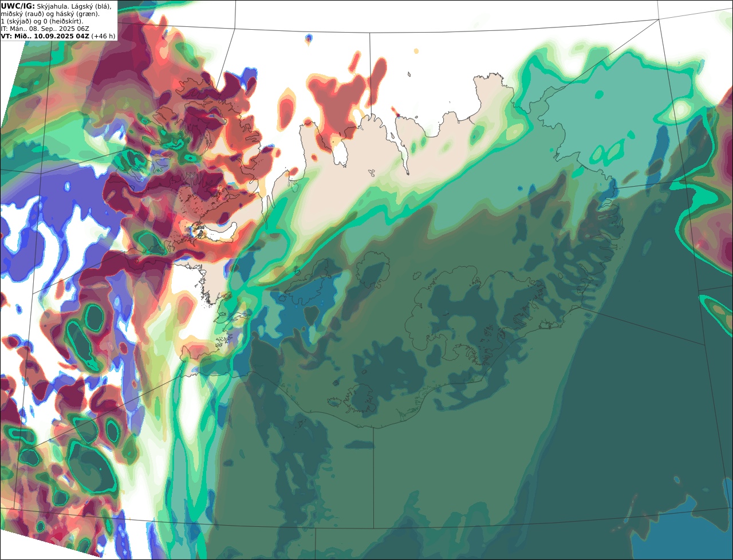Click the 'Lágský (blá)' legend text
Image resolution: width=733 pixels, height=560 pixels.
[x=91, y=6]
